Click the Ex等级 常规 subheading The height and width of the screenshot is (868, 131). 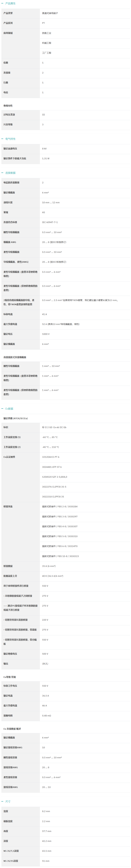pyautogui.click(x=10, y=677)
